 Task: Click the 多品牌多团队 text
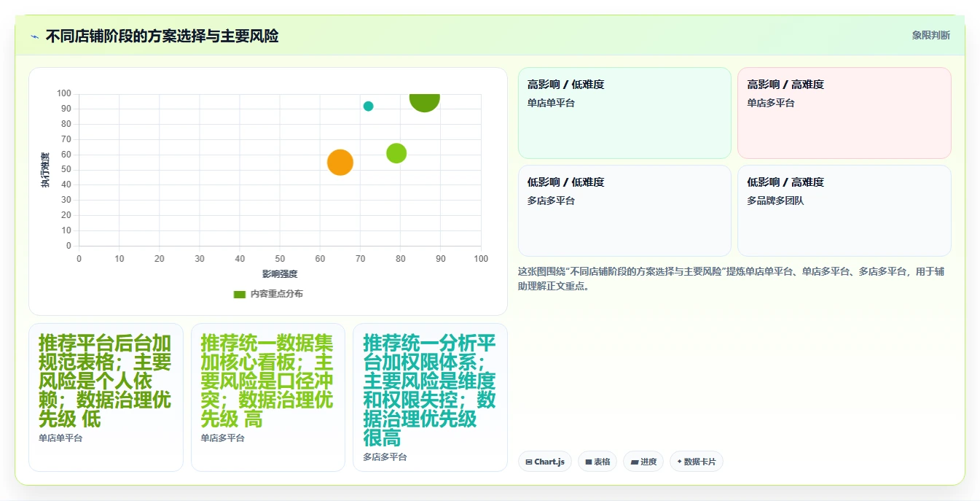click(775, 201)
